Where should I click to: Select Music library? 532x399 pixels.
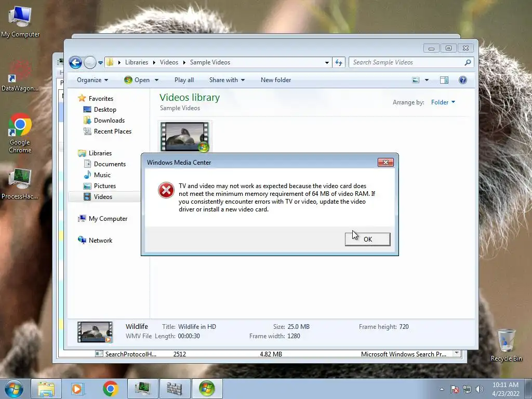tap(102, 175)
